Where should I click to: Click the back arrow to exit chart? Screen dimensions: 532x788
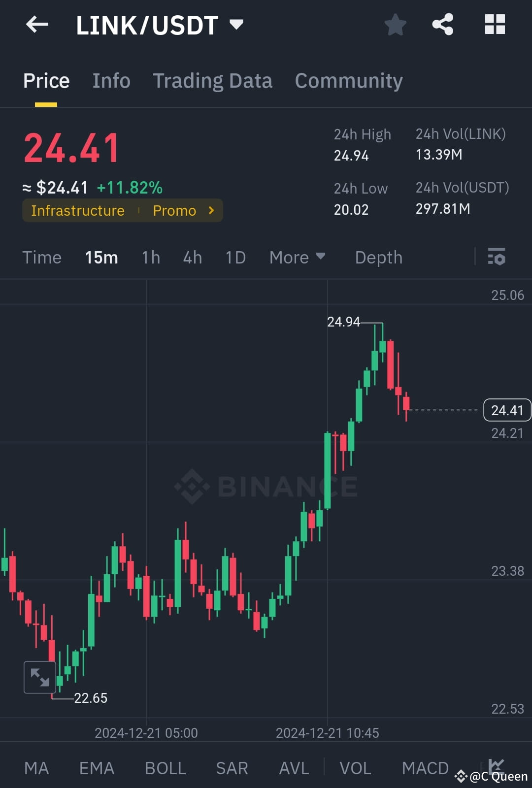pos(36,25)
